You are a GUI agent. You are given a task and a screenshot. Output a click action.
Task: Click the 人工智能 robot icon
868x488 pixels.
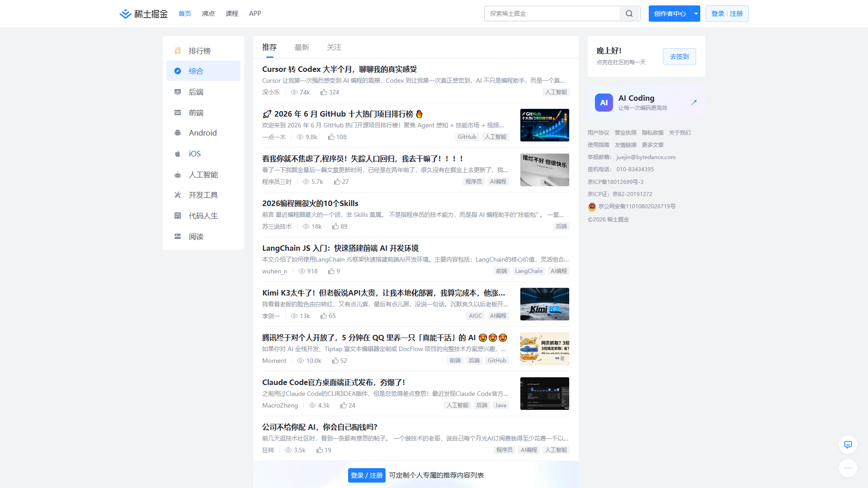pyautogui.click(x=178, y=174)
